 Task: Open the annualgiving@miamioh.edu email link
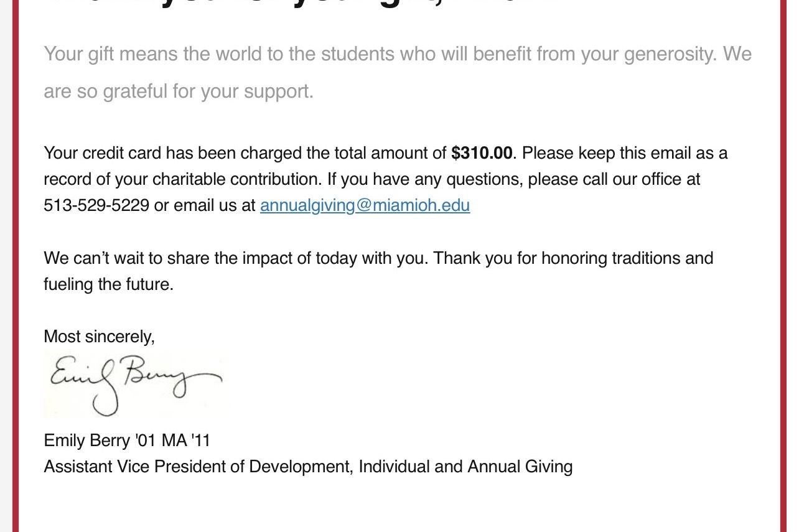click(x=365, y=205)
